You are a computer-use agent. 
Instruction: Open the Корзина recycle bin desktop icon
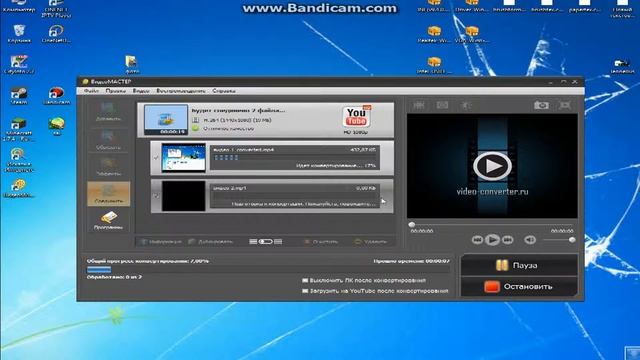point(19,34)
